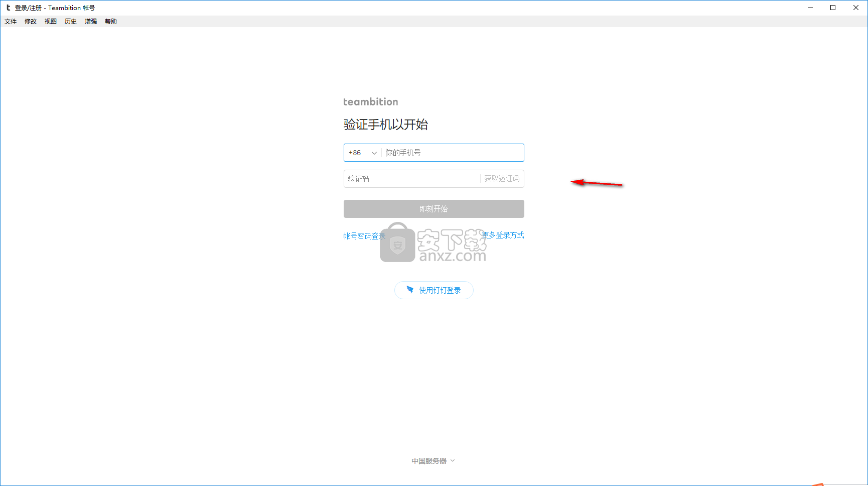868x486 pixels.
Task: Expand the +86 country code dropdown
Action: pyautogui.click(x=363, y=153)
